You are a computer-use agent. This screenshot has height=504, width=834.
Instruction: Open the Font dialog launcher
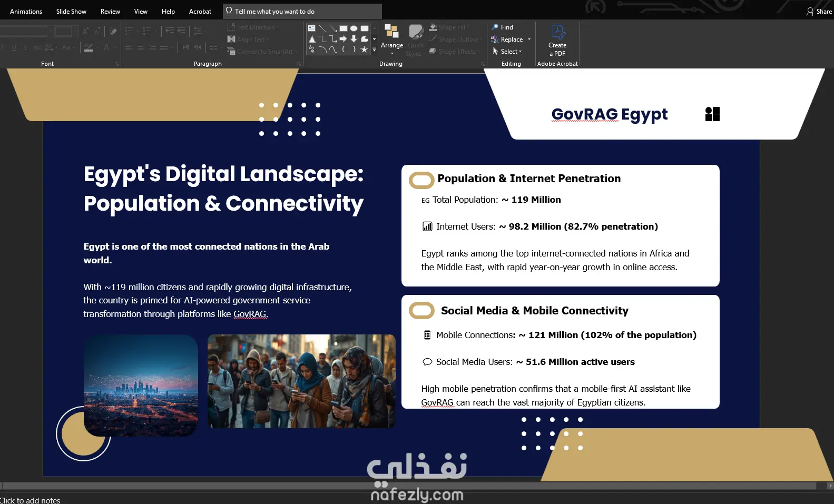[x=116, y=64]
